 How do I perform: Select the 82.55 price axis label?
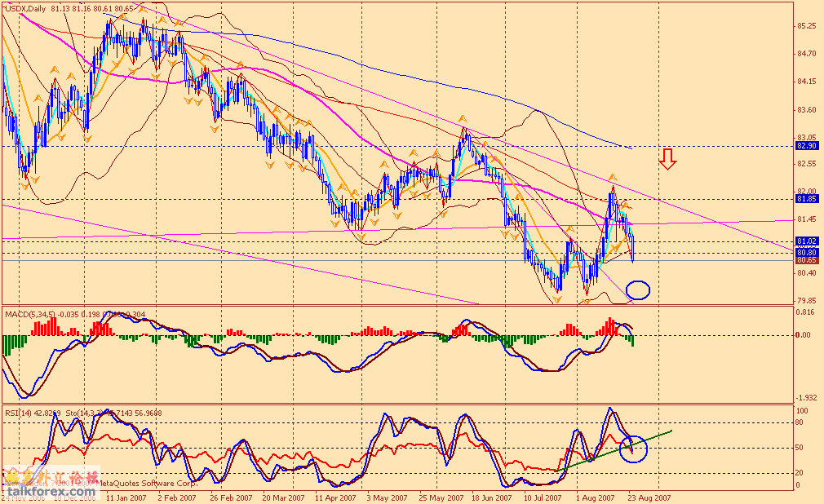click(807, 164)
